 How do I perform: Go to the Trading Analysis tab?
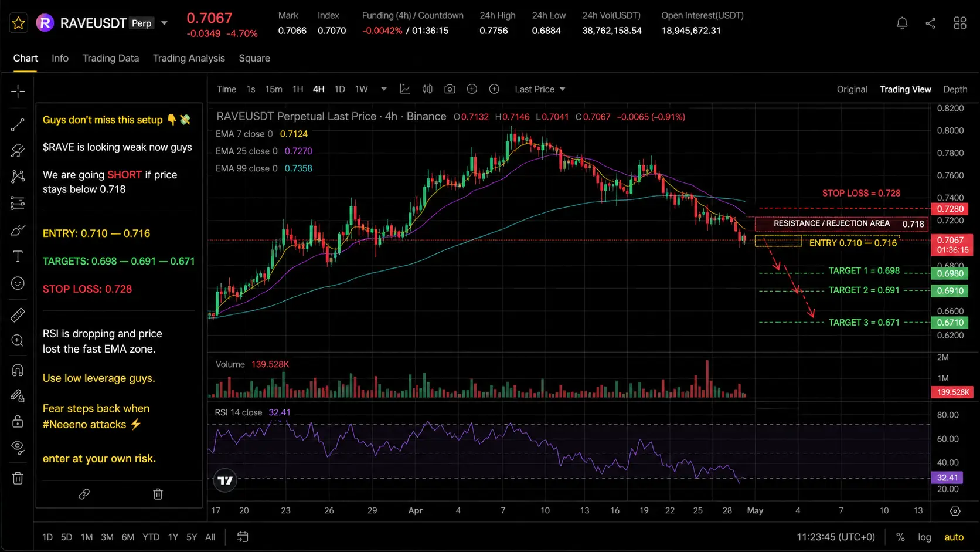tap(189, 58)
